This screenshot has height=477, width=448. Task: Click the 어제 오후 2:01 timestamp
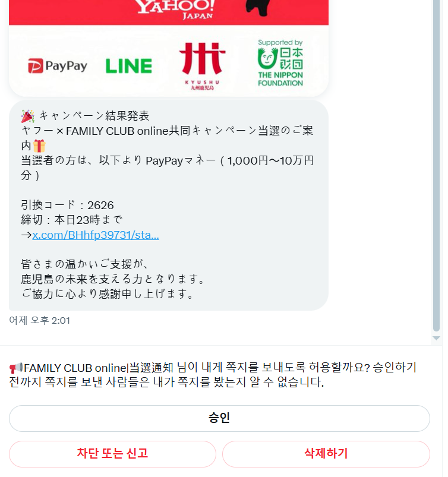click(x=40, y=320)
